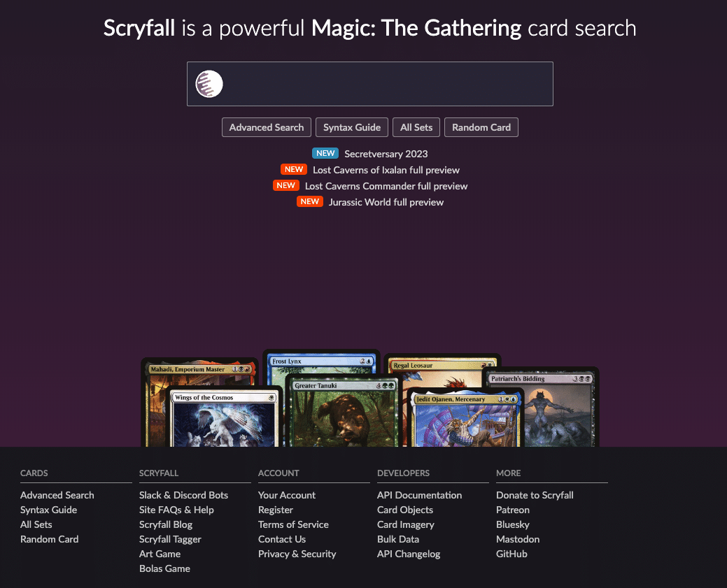The height and width of the screenshot is (588, 727).
Task: Open Advanced Search button below search box
Action: (x=266, y=127)
